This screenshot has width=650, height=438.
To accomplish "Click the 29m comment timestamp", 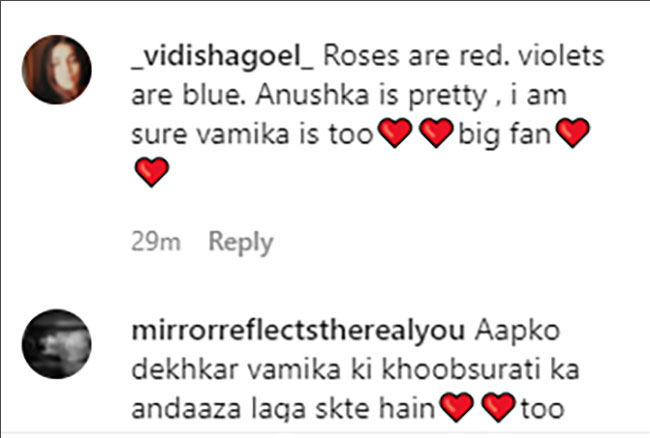I will [x=156, y=241].
